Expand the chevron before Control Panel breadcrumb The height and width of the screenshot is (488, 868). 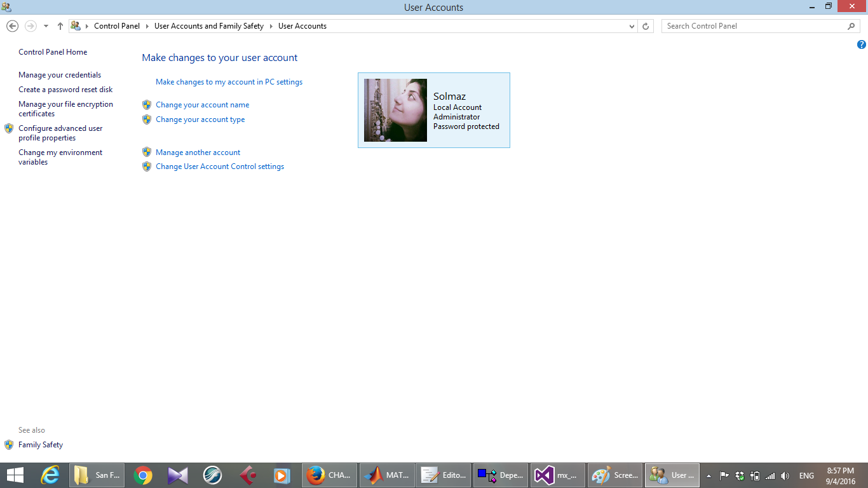[x=87, y=26]
